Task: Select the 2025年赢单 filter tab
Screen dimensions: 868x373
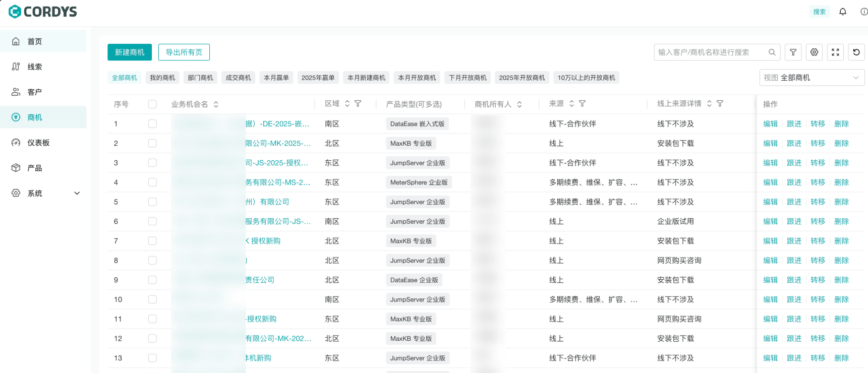Action: click(318, 78)
